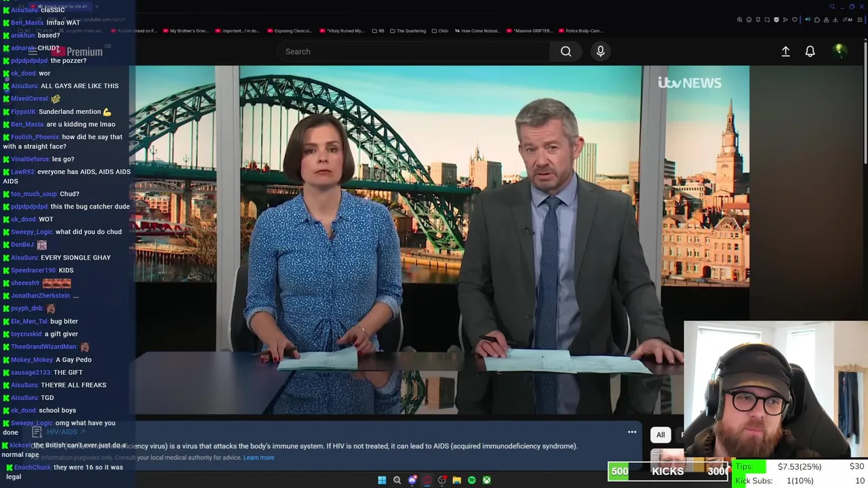Expand the 'Chibi' bookmark folder
Image resolution: width=868 pixels, height=488 pixels.
tap(440, 30)
